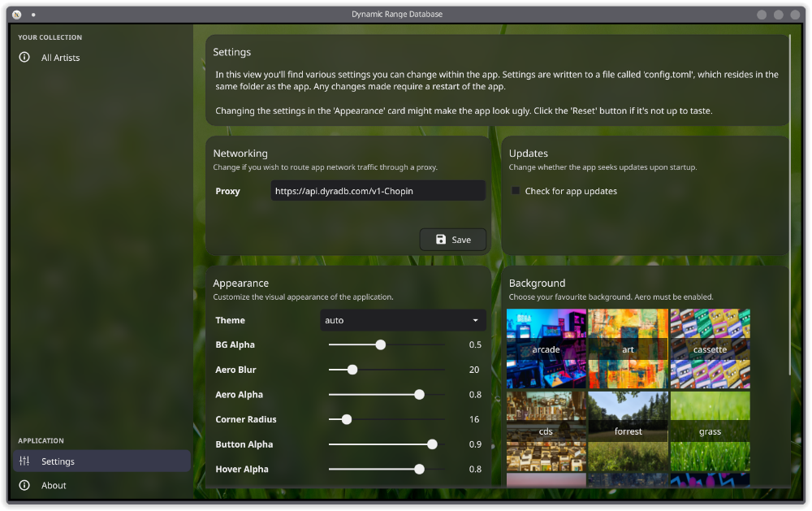812x511 pixels.
Task: Click the Aero Blur value 20
Action: coord(474,370)
